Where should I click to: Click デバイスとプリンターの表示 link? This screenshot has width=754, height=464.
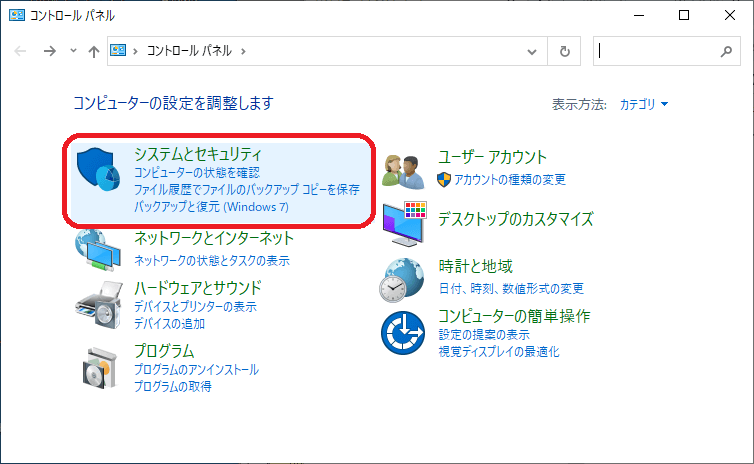(x=195, y=307)
